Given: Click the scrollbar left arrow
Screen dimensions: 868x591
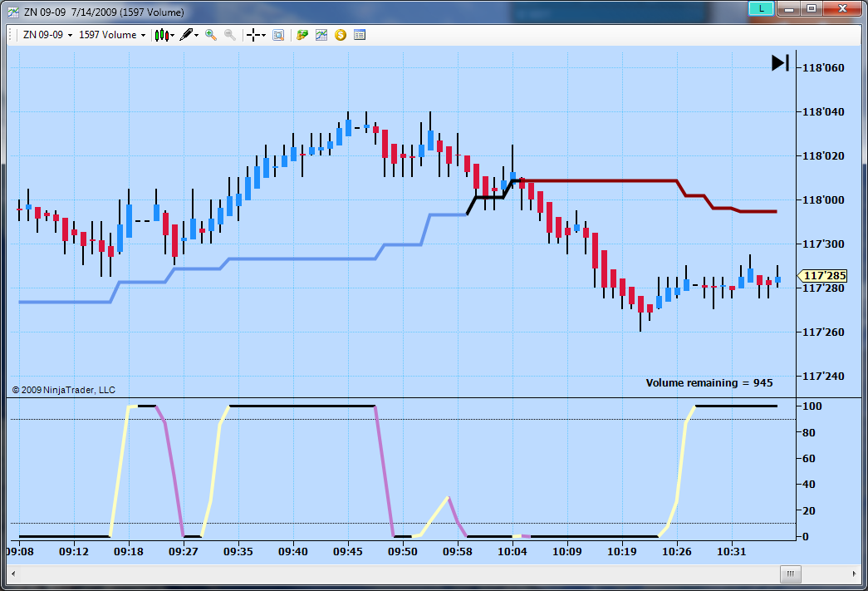Looking at the screenshot, I should pos(13,574).
